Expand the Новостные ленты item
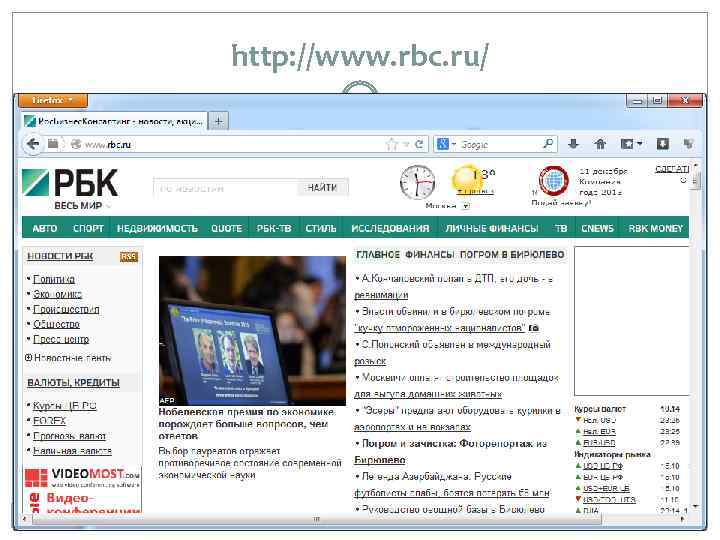This screenshot has height=540, width=720. 68,358
